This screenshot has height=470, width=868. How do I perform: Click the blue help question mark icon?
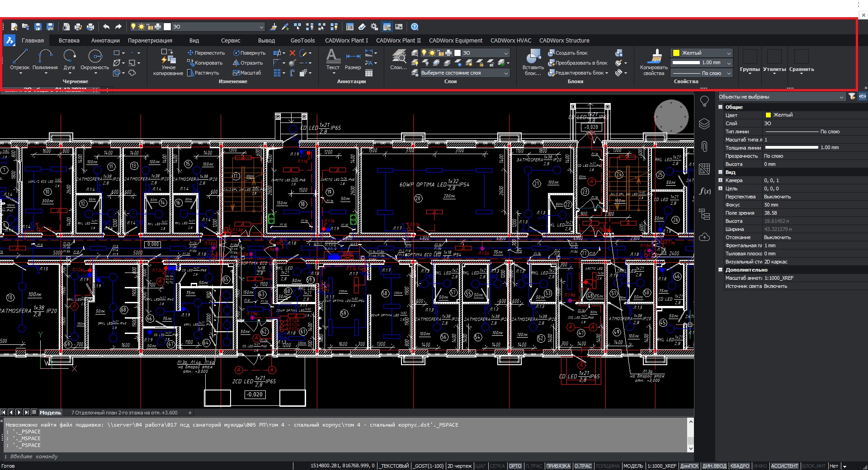point(415,27)
